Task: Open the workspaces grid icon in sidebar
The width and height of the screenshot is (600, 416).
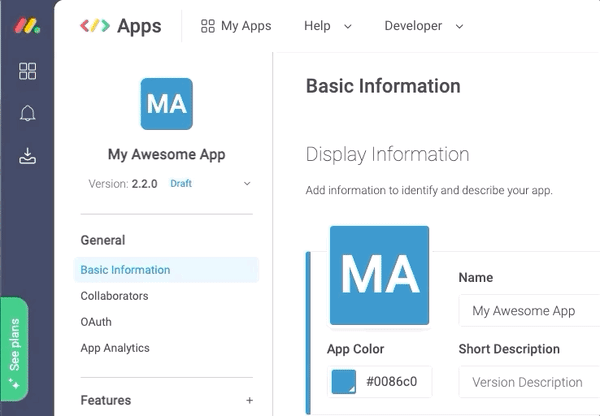Action: tap(28, 71)
